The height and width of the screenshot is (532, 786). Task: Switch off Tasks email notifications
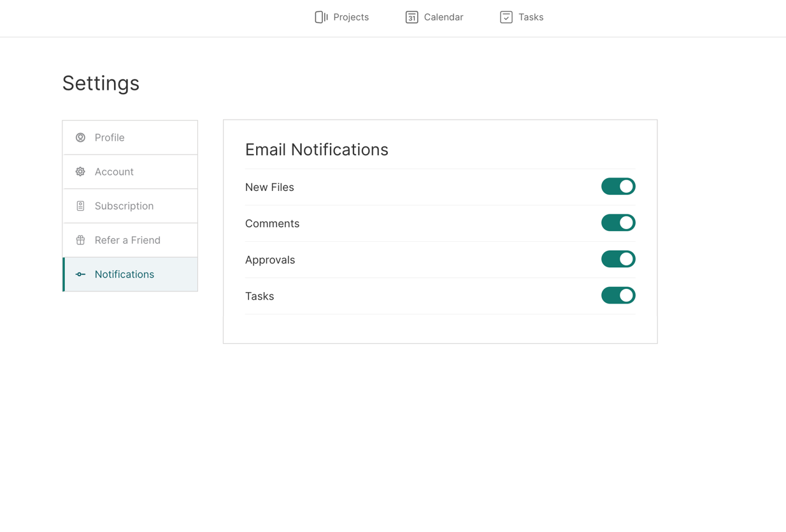click(x=618, y=295)
